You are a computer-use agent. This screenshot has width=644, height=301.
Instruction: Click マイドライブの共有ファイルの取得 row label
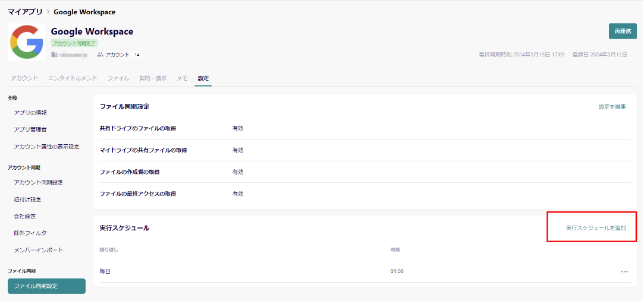pyautogui.click(x=143, y=150)
